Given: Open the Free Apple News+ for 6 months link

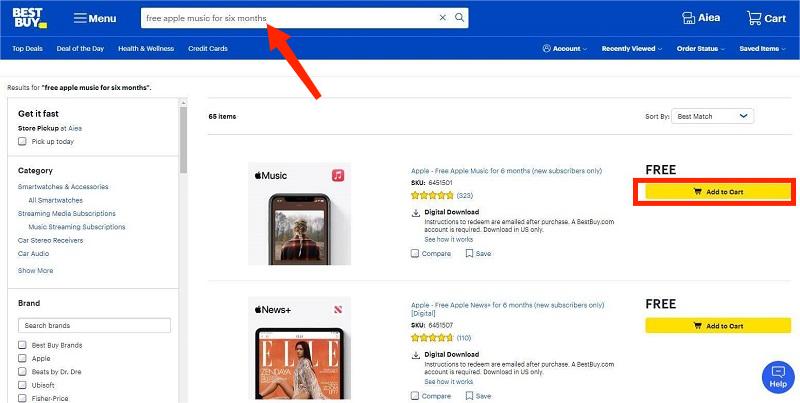Looking at the screenshot, I should point(508,309).
